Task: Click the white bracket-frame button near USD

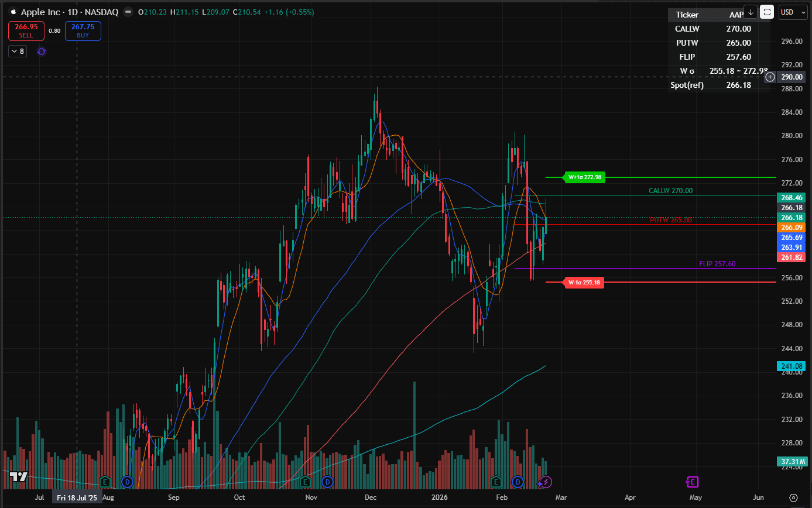Action: click(x=768, y=12)
